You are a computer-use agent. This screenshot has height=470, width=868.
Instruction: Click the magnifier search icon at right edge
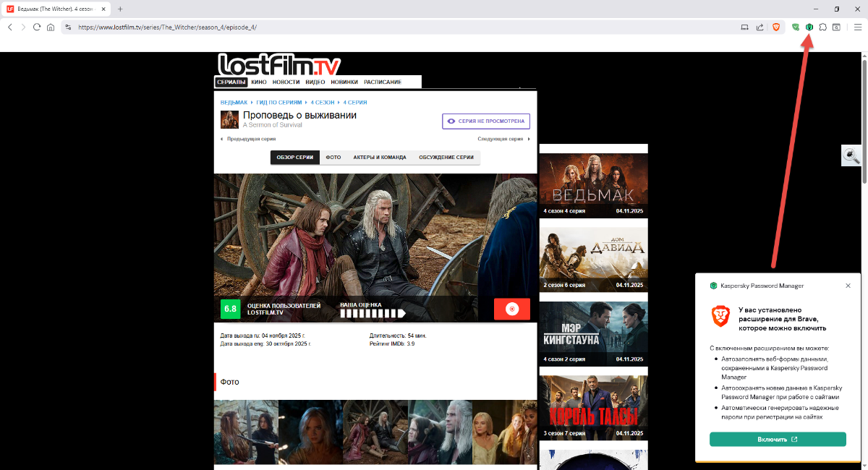pos(851,155)
